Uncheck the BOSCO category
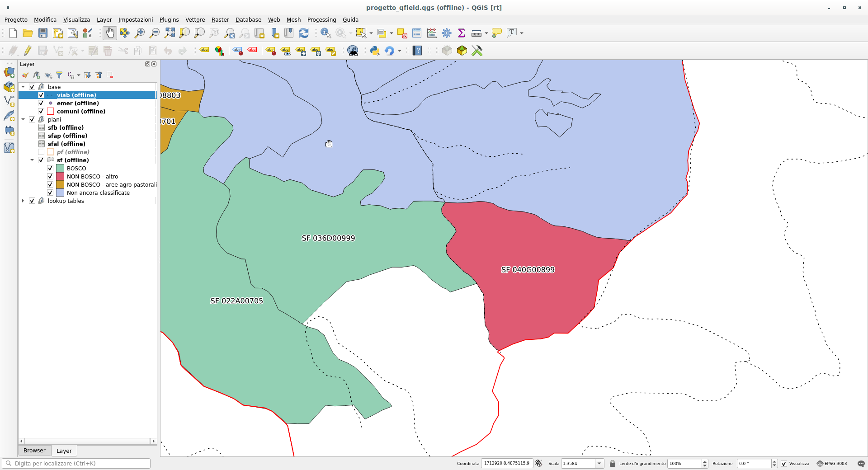Screen dimensions: 868x470 (50, 168)
